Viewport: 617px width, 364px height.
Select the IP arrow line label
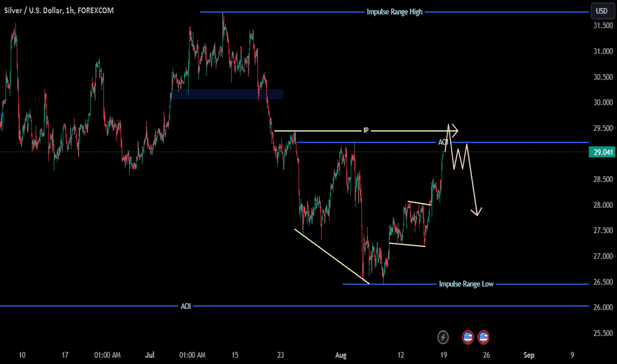tap(366, 130)
